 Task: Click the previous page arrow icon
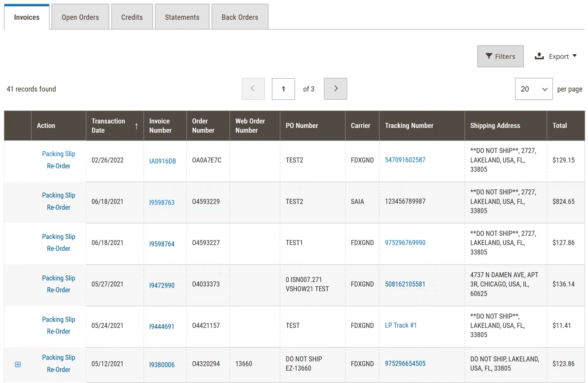(253, 89)
